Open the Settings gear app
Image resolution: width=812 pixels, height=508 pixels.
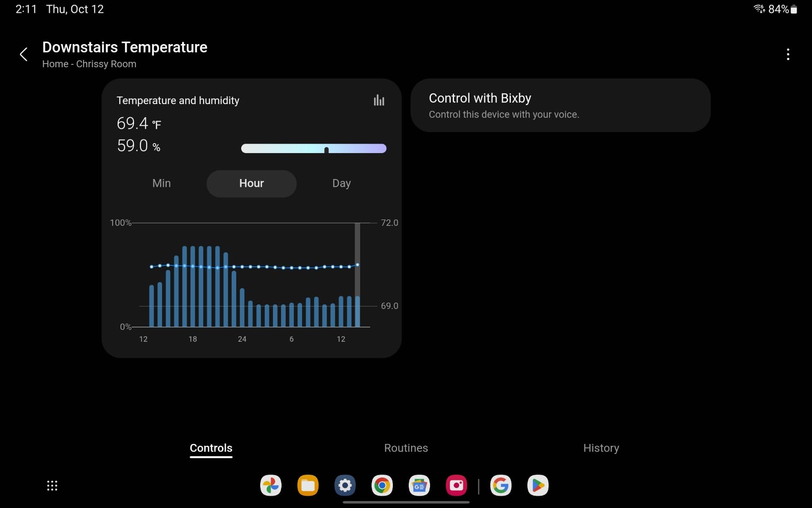tap(345, 485)
